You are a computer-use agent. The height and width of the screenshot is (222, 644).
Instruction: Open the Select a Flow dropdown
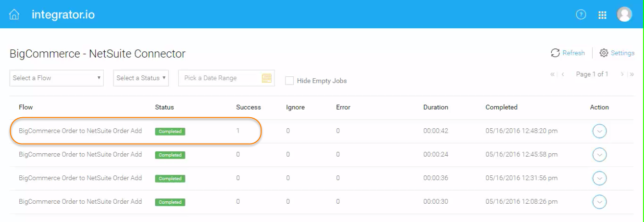click(x=57, y=78)
